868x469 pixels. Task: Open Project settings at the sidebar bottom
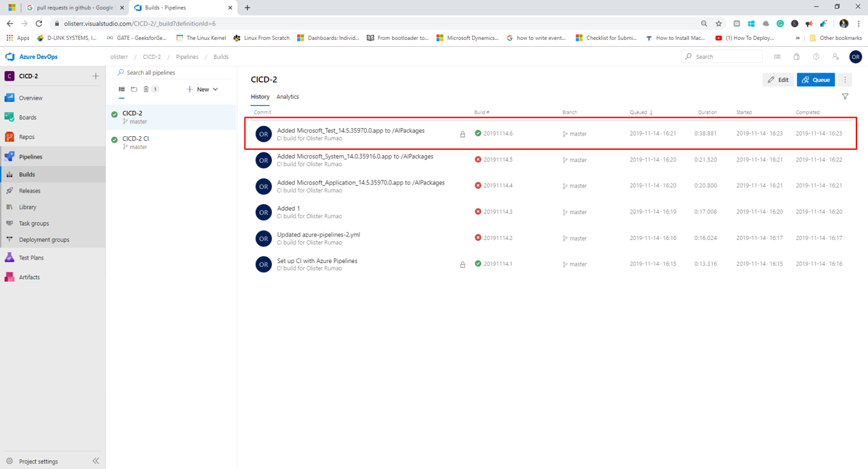coord(38,461)
